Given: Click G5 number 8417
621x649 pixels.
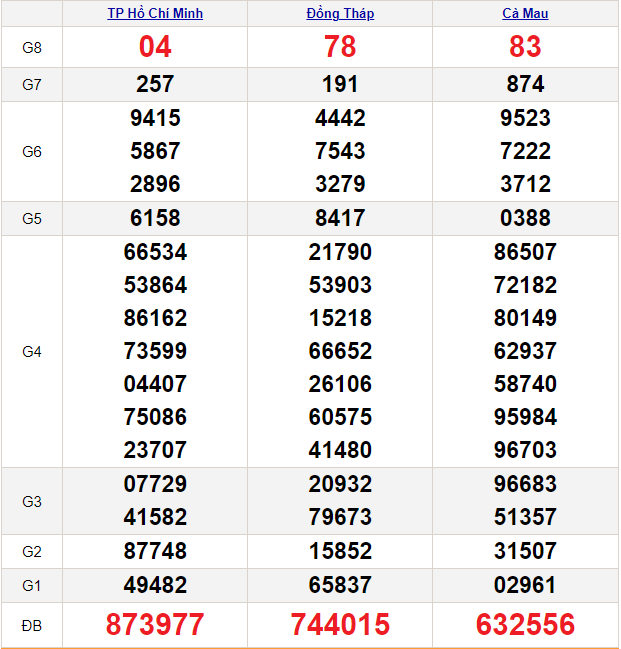Looking at the screenshot, I should coord(340,218).
